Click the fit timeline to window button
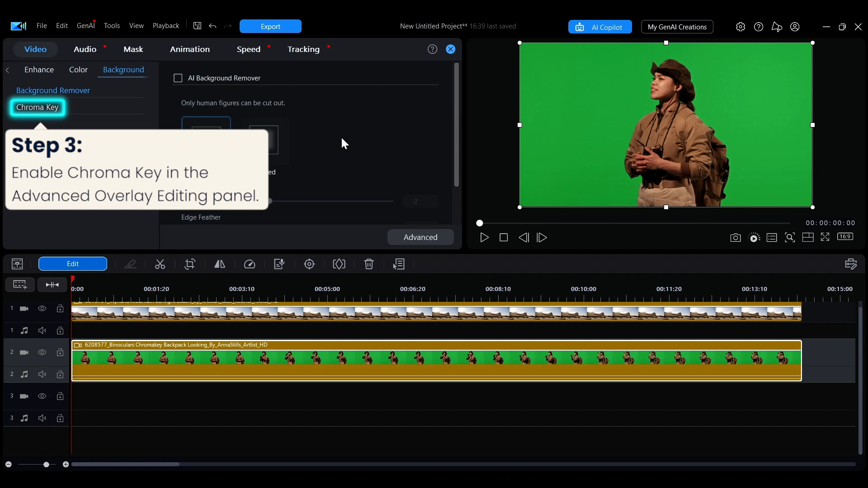This screenshot has height=488, width=868. 52,285
